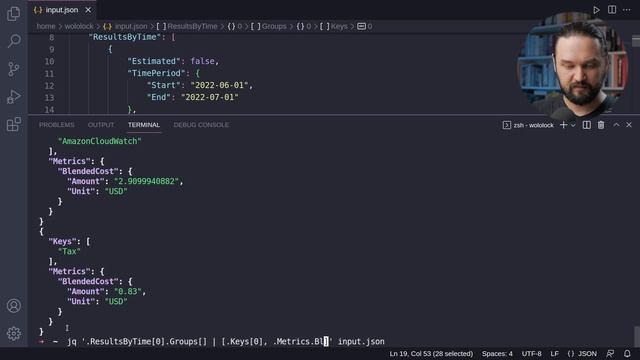Click the "0.83" amount in terminal
Image resolution: width=640 pixels, height=360 pixels.
pos(128,291)
